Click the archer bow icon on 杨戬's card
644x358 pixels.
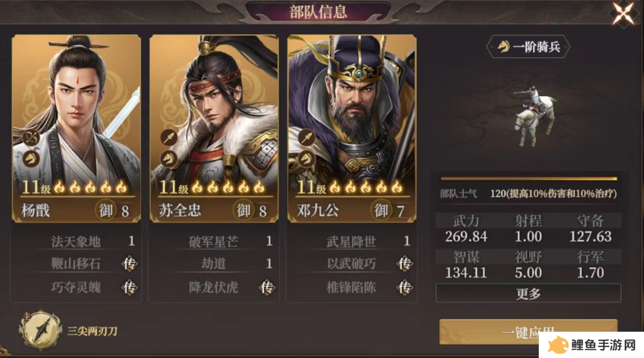pyautogui.click(x=32, y=139)
